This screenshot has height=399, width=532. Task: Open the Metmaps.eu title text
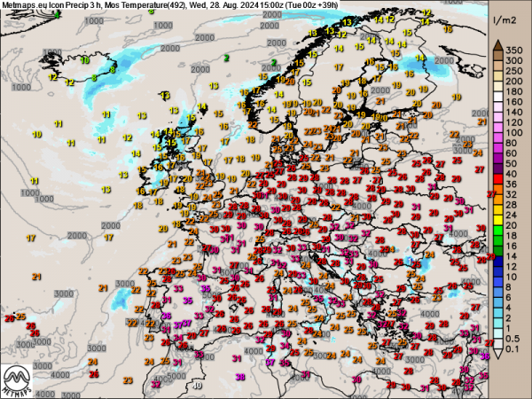tap(24, 5)
